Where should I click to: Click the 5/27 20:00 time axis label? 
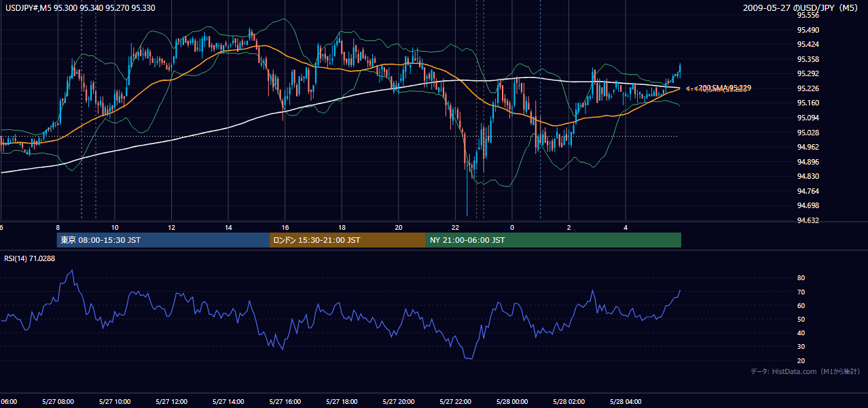[398, 402]
